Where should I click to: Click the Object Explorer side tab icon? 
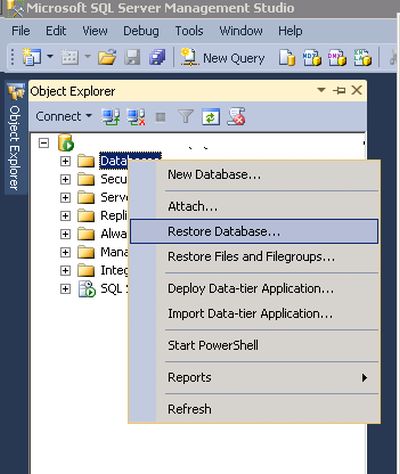(x=16, y=91)
